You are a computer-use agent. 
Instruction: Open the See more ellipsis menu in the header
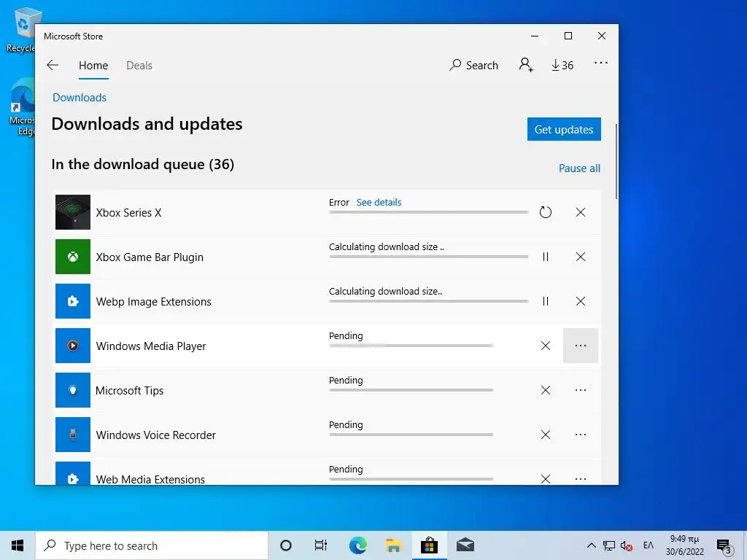(x=601, y=63)
